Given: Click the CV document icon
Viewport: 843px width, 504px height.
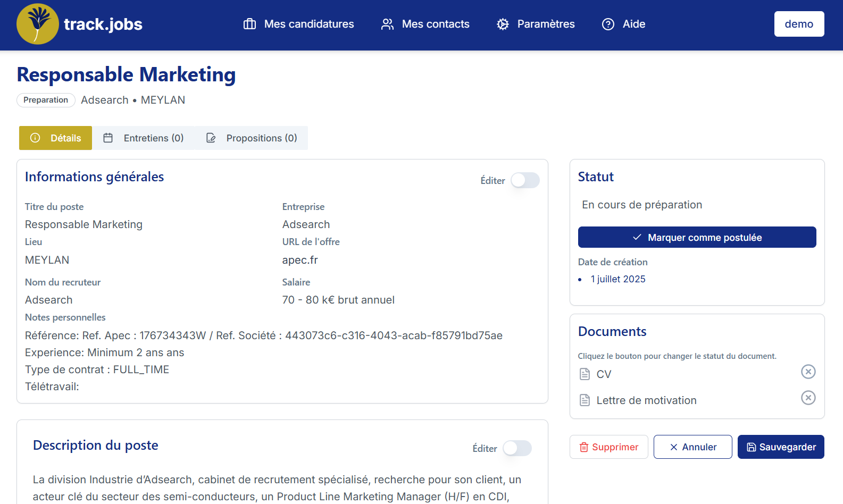Looking at the screenshot, I should (x=585, y=374).
